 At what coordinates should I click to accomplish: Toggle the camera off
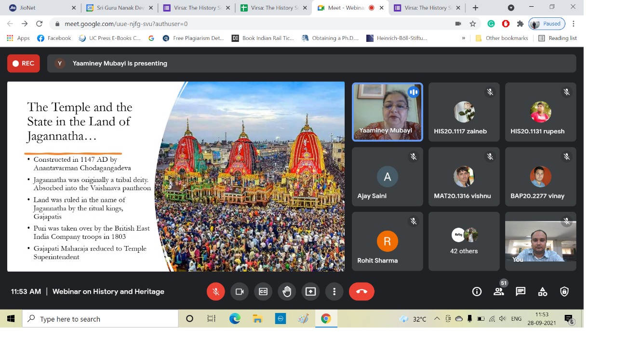239,291
